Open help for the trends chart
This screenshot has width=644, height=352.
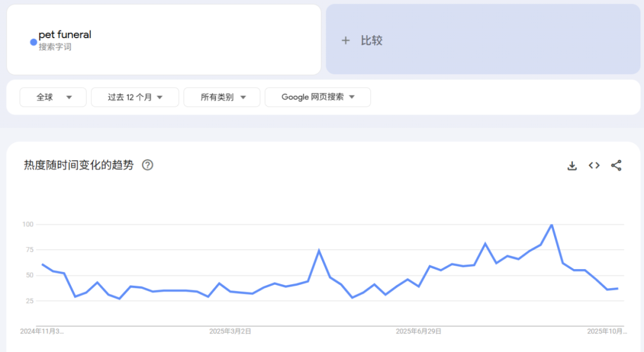click(147, 165)
